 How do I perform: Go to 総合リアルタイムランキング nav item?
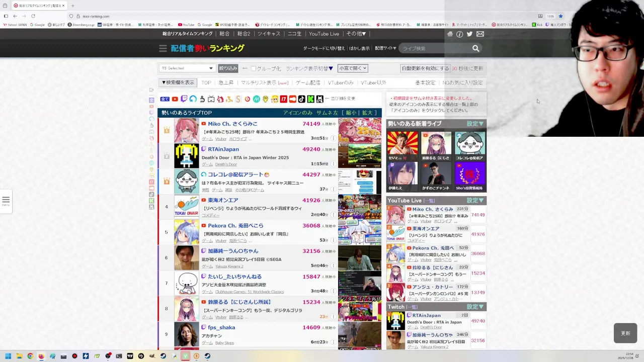(x=188, y=34)
